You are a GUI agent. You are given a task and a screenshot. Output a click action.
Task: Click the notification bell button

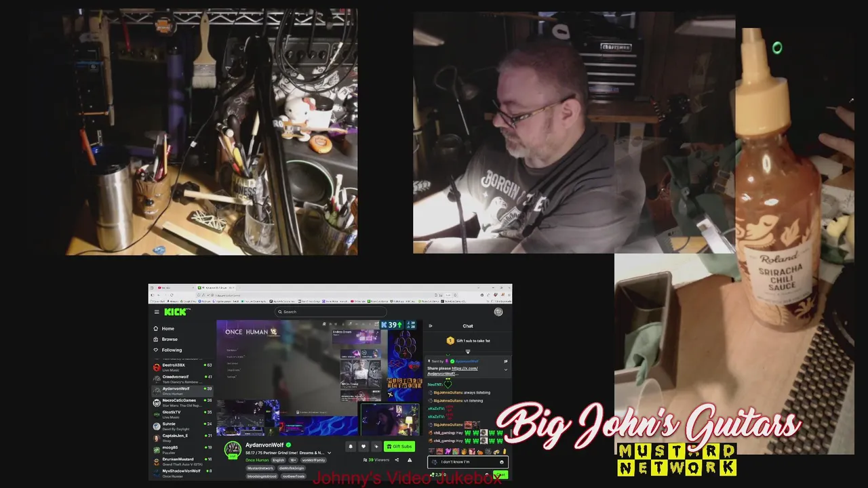click(x=351, y=446)
